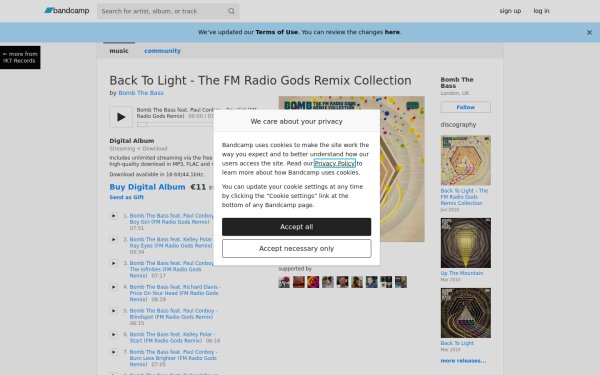Open the sixth supporter avatar
The width and height of the screenshot is (600, 375).
[x=357, y=282]
